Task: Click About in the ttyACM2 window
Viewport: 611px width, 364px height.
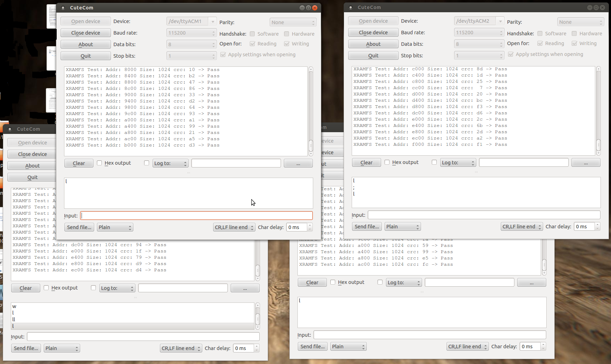Action: point(373,44)
